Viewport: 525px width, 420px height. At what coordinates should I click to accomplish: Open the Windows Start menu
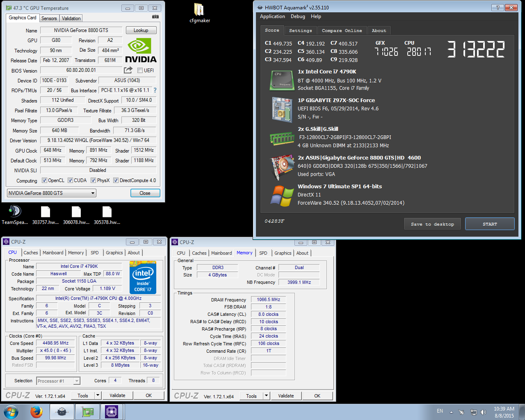(11, 412)
